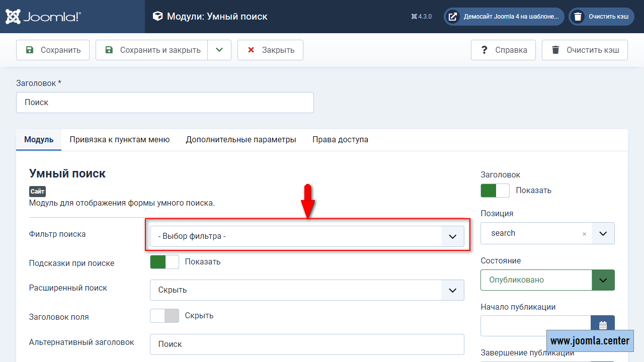Click the modules cube icon in title
Viewport: 644px width, 362px height.
point(157,17)
